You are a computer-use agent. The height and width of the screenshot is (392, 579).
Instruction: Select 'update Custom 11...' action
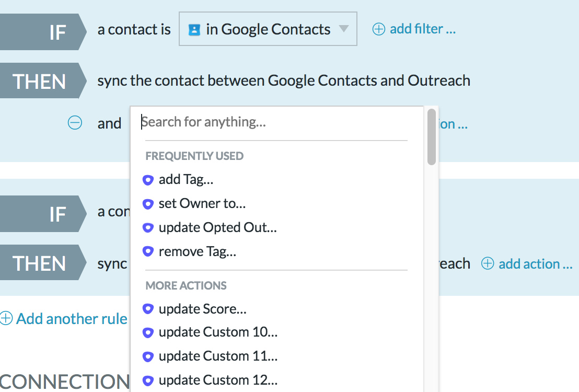(x=218, y=356)
